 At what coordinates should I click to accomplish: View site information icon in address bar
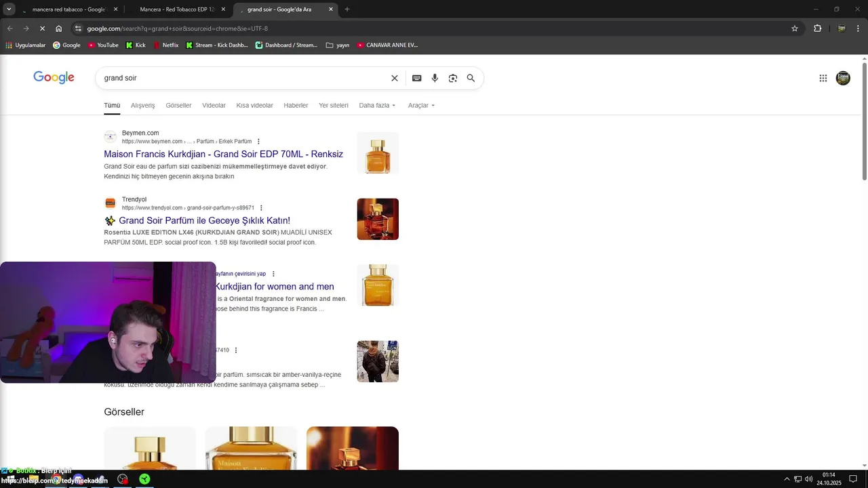[x=79, y=28]
